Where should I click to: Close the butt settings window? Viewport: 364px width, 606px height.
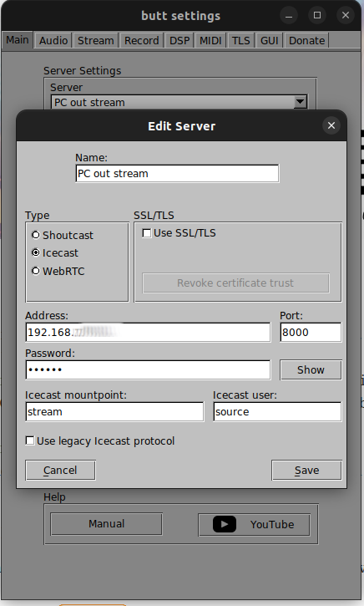coord(346,15)
